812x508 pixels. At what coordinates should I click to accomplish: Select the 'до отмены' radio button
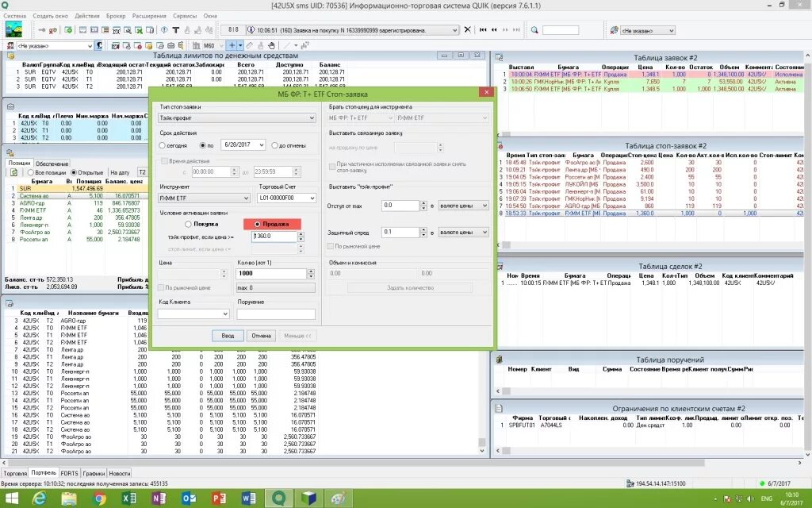[274, 146]
